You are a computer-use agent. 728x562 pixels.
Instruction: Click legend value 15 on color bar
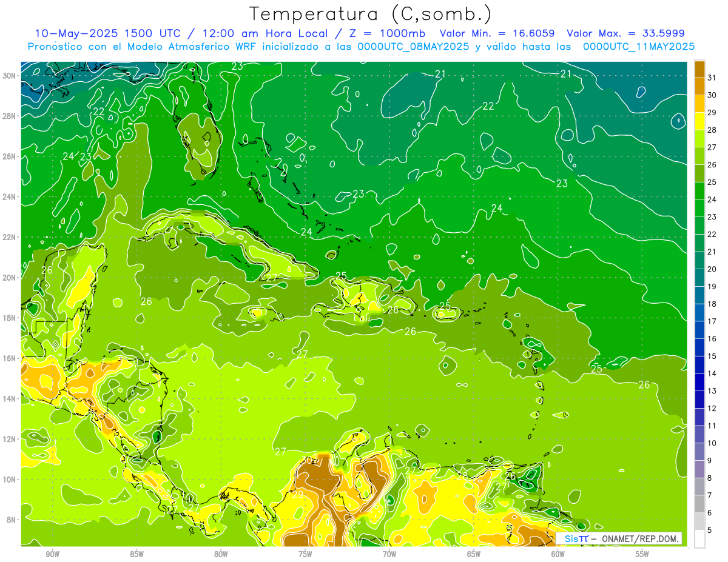(712, 356)
